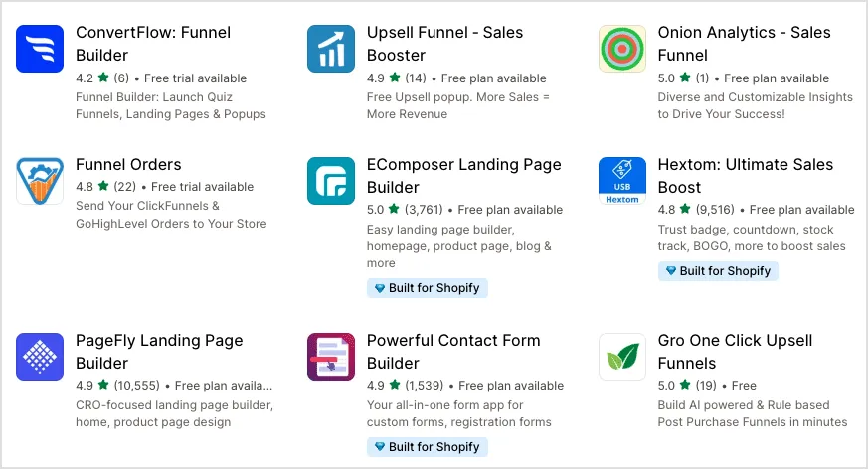868x469 pixels.
Task: Select the Powerful Contact Form icon
Action: [331, 356]
